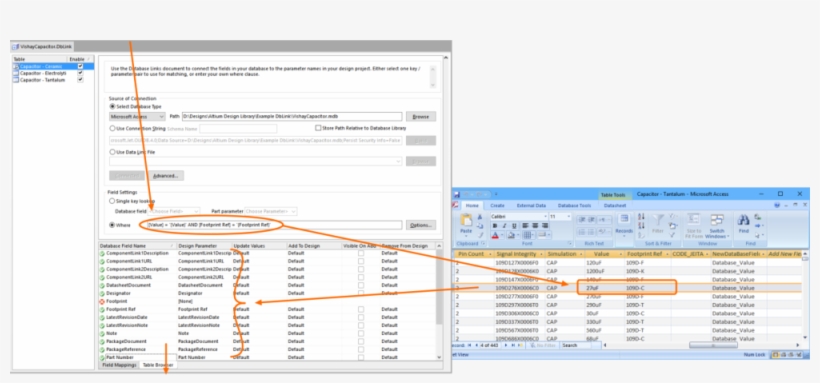Click the Format Painter icon in Clipboard group
820x383 pixels.
480,235
